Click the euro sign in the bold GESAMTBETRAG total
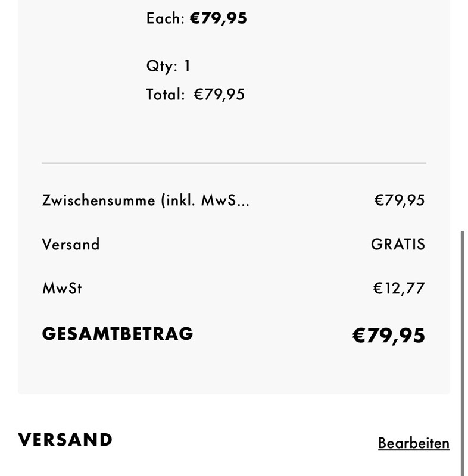This screenshot has width=468, height=476. coord(358,336)
